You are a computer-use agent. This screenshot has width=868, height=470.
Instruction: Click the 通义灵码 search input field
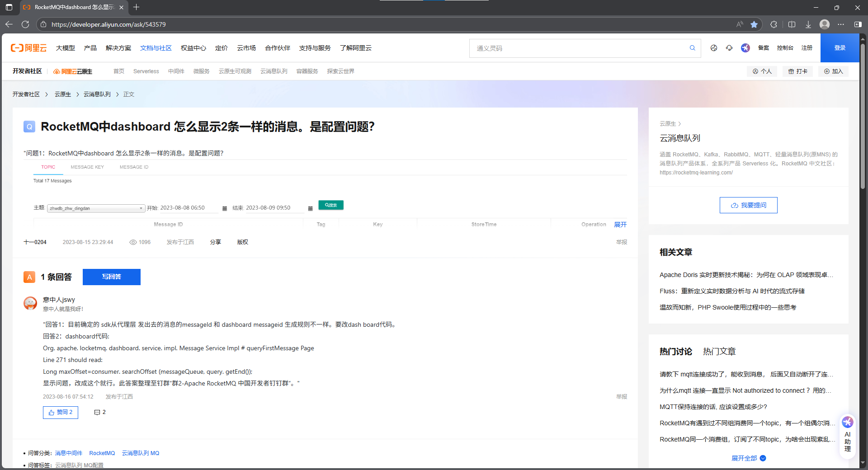coord(579,48)
